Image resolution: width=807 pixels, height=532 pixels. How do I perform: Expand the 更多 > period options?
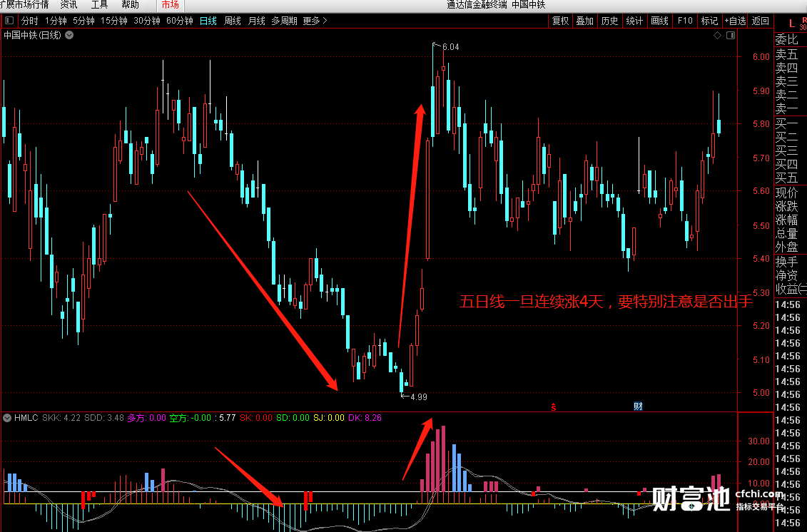pyautogui.click(x=315, y=21)
